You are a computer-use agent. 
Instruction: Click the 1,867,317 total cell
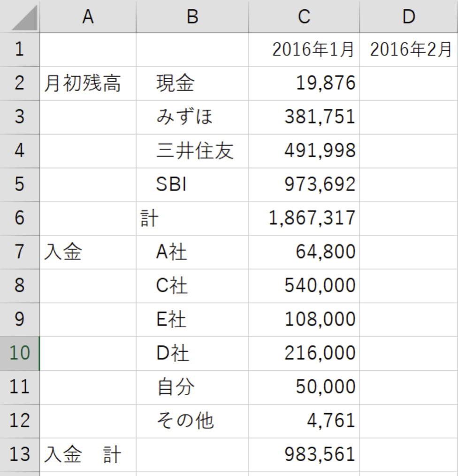pos(304,218)
